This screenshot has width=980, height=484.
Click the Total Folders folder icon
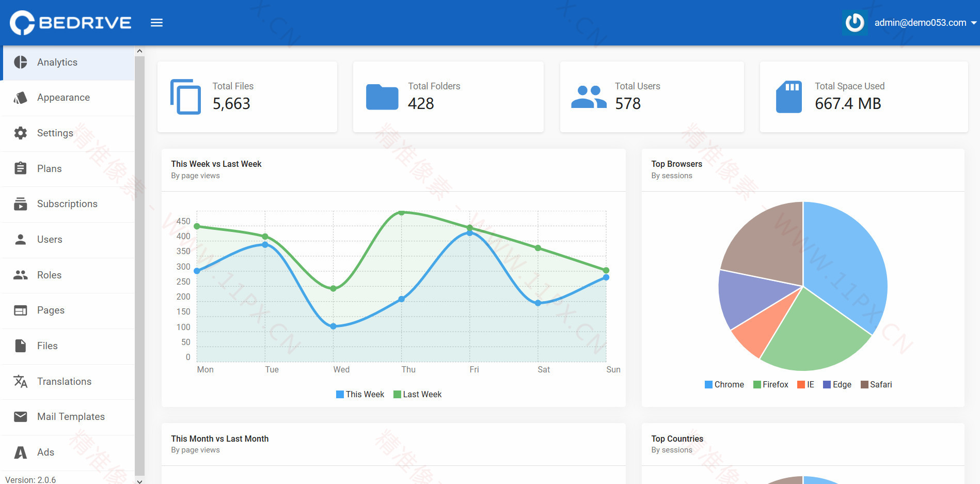tap(382, 97)
